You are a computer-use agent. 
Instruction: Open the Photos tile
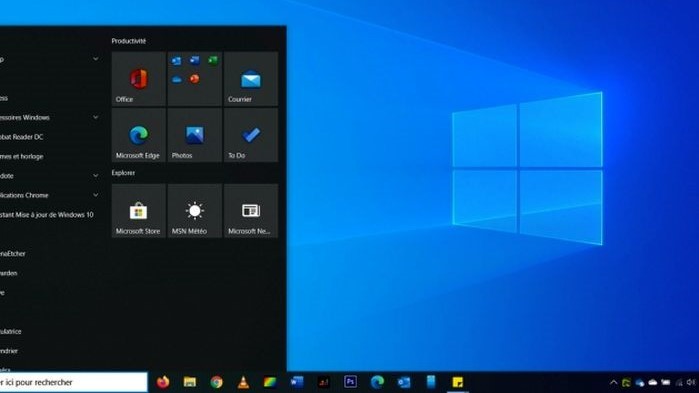(195, 135)
